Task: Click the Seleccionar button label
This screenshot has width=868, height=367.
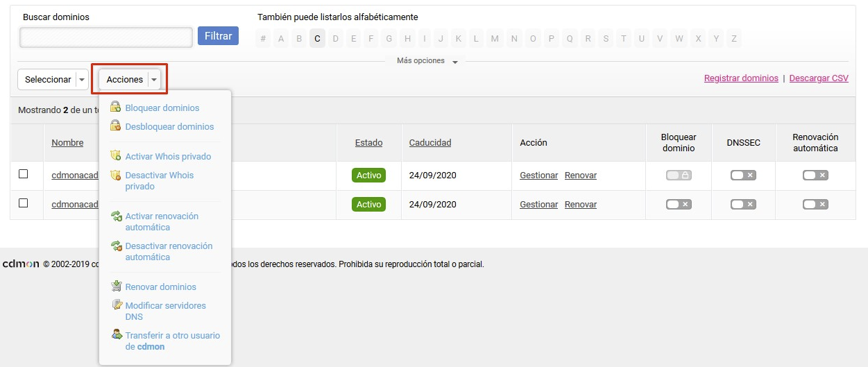Action: [48, 80]
